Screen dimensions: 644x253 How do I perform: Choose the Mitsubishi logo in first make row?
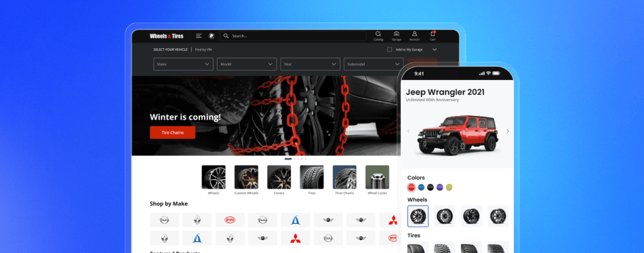coord(393,220)
